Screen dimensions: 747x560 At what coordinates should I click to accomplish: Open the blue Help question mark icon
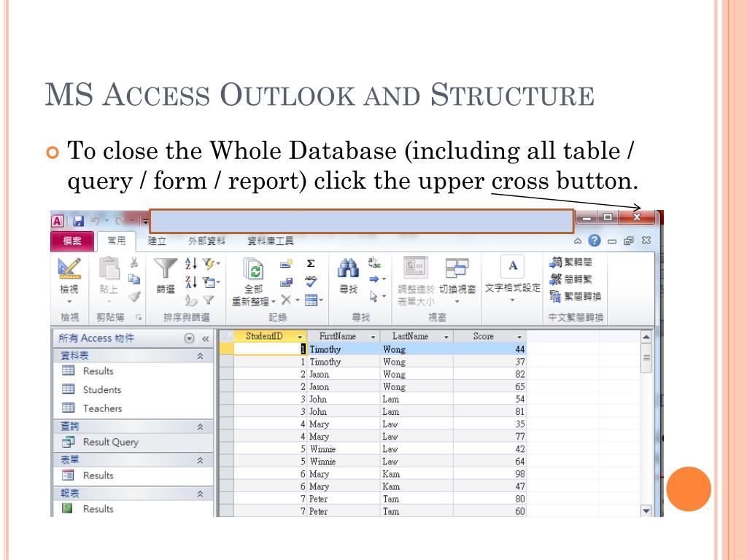point(594,241)
